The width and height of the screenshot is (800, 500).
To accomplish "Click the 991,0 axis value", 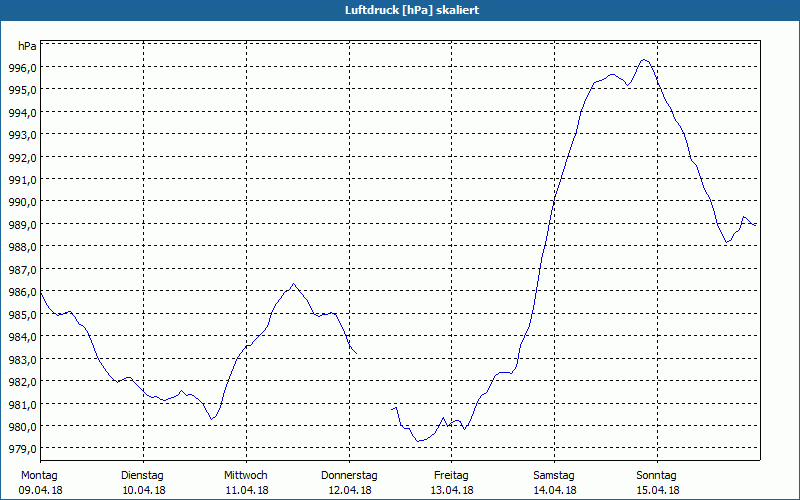I will (22, 180).
